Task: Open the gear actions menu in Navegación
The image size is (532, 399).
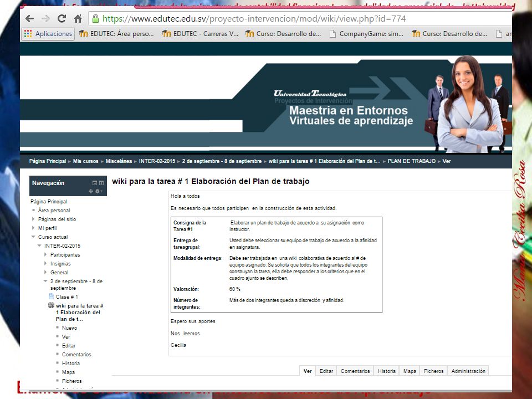Action: 98,191
